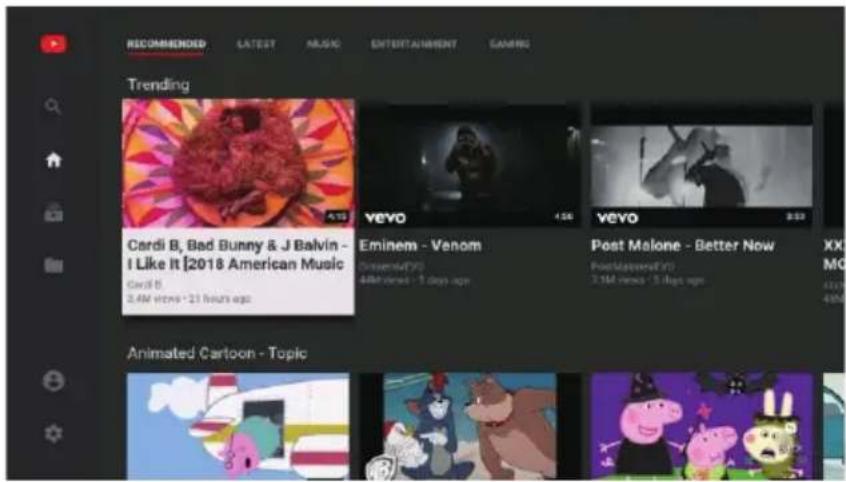Click the 'Eminem - Venom' title text
The width and height of the screenshot is (846, 482).
(420, 246)
